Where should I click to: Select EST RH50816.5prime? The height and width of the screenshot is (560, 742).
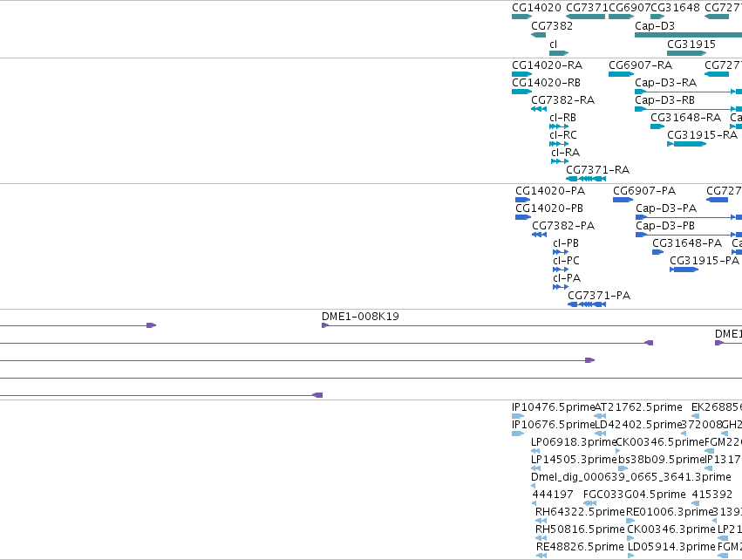541,538
